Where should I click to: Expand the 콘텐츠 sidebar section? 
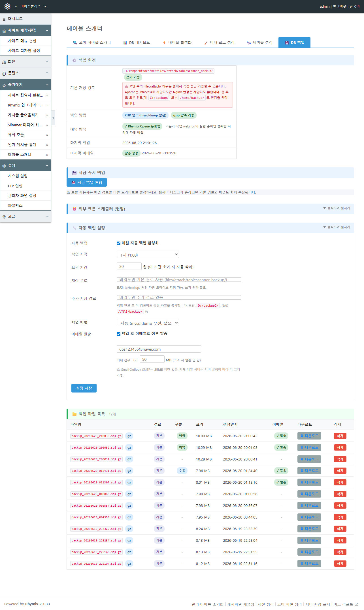25,73
